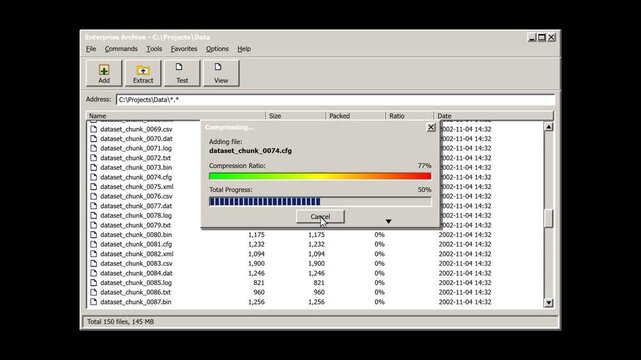641x360 pixels.
Task: Click the file icon of dataset_chunk_0079.txt
Action: 94,225
